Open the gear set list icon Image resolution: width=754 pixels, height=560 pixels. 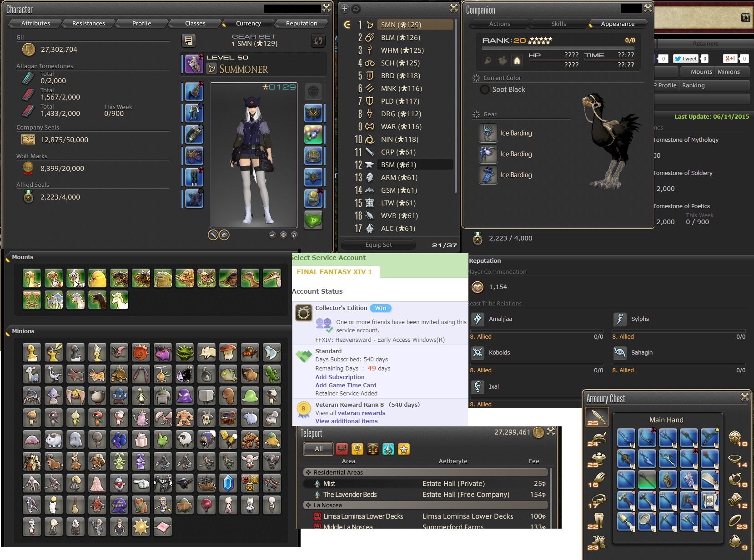click(x=188, y=41)
